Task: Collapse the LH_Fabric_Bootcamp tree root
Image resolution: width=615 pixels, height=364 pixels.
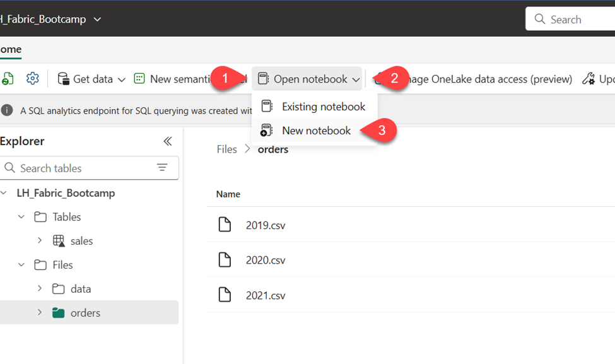Action: pos(4,192)
